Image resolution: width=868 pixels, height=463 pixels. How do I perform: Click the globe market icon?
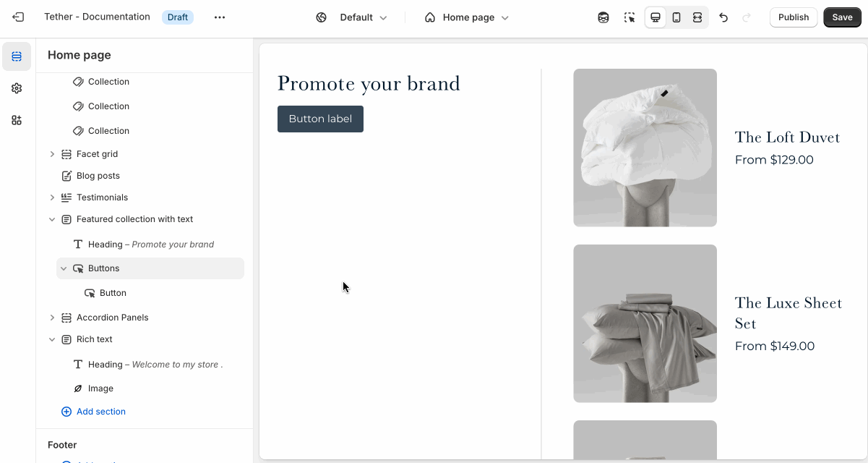[322, 17]
